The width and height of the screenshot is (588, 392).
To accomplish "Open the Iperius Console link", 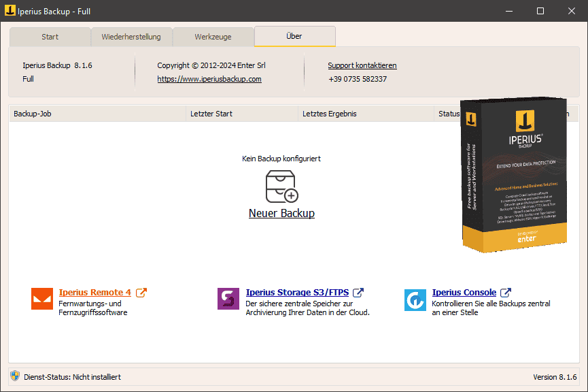I will point(464,292).
